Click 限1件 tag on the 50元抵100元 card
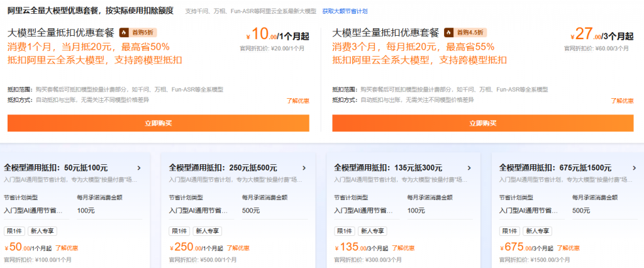Viewport: 644px width, 268px height. 14,231
